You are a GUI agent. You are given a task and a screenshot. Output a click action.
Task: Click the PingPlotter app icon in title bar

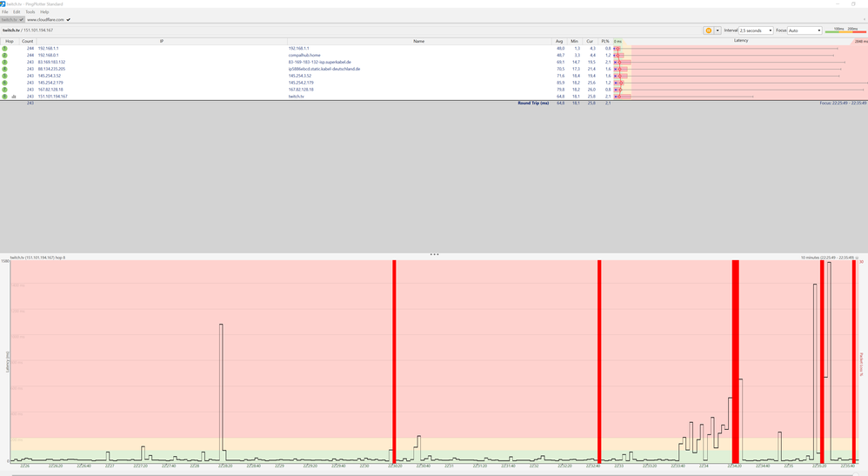pos(3,3)
